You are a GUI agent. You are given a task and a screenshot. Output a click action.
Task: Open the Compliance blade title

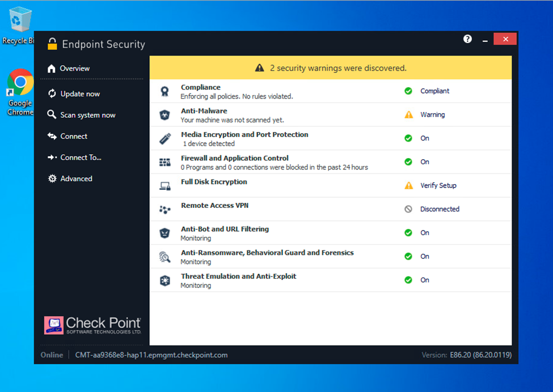point(201,87)
